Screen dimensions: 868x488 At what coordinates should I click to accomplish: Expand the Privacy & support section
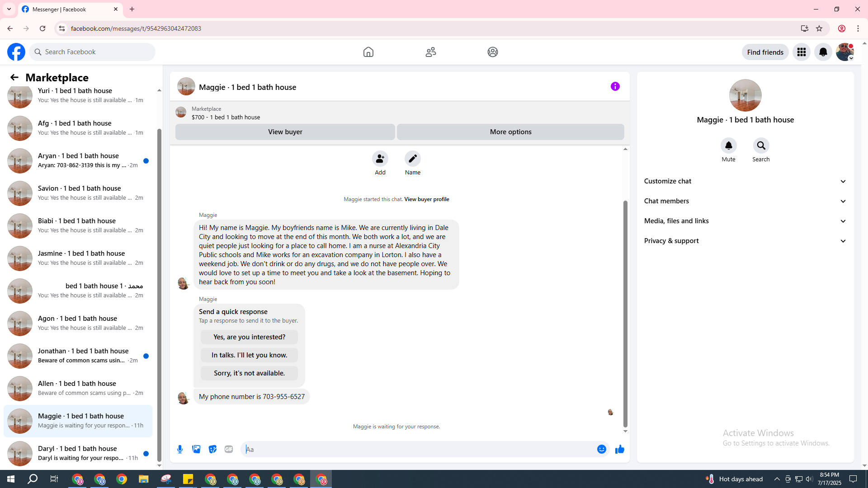745,241
